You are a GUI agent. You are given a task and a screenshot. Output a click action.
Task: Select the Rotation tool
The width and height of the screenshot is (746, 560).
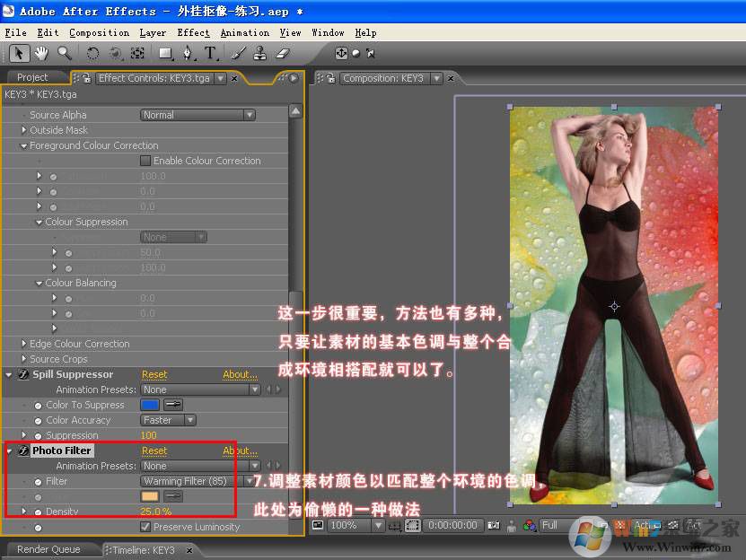92,54
